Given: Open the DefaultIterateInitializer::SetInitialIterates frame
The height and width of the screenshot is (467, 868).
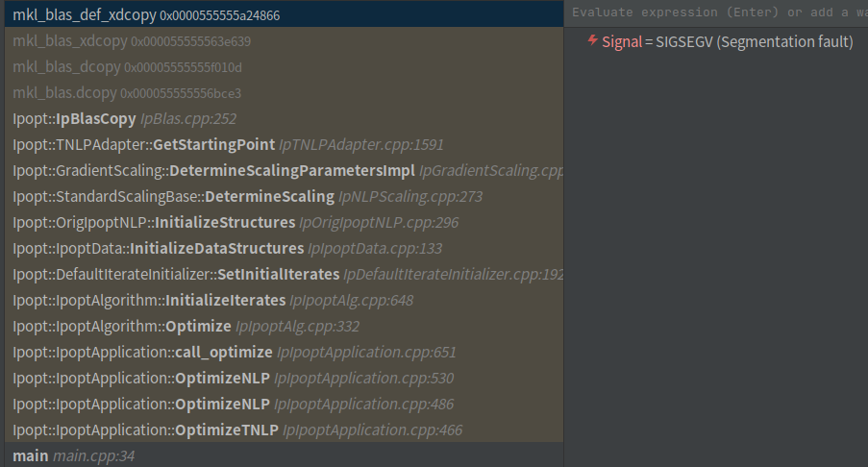Looking at the screenshot, I should tap(287, 275).
